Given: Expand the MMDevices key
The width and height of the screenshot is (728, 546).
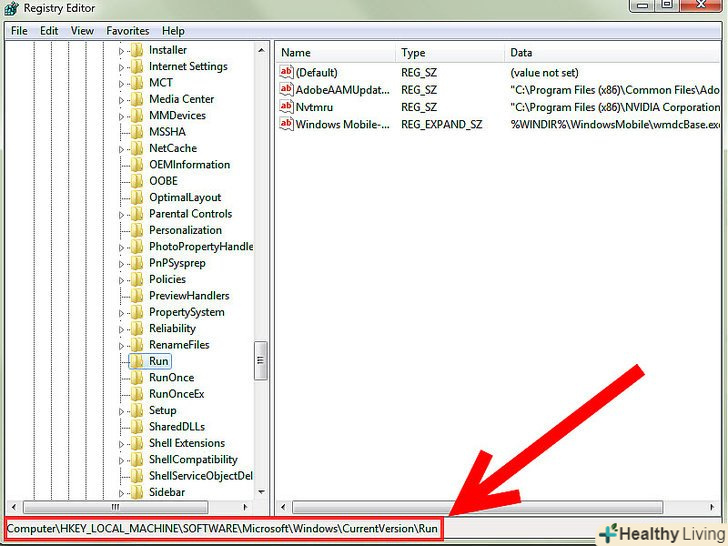Looking at the screenshot, I should tap(121, 117).
